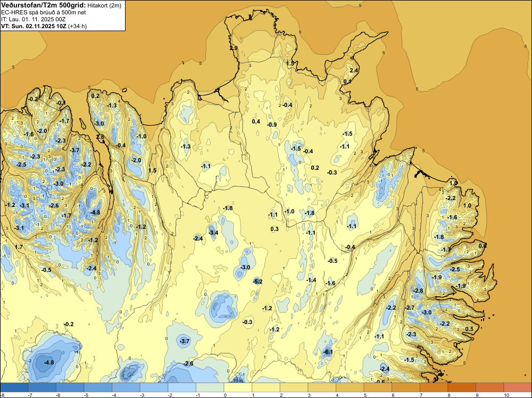Click the legend tick label '-7'
Viewport: 532px width, 398px height.
pyautogui.click(x=30, y=395)
